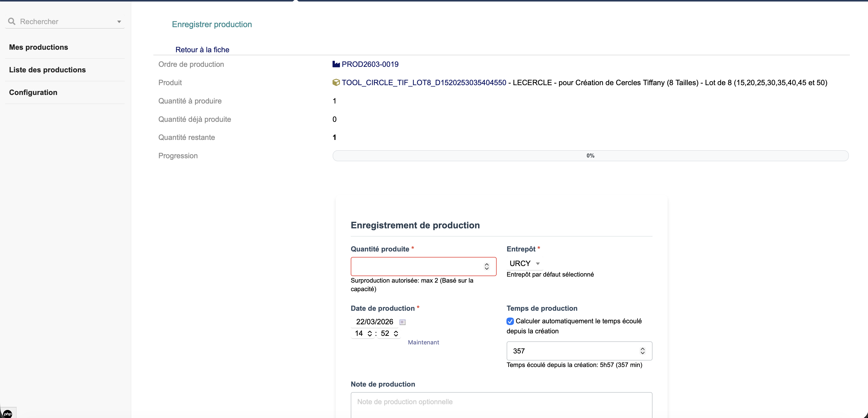Click Retour à la fiche link
868x418 pixels.
click(202, 50)
